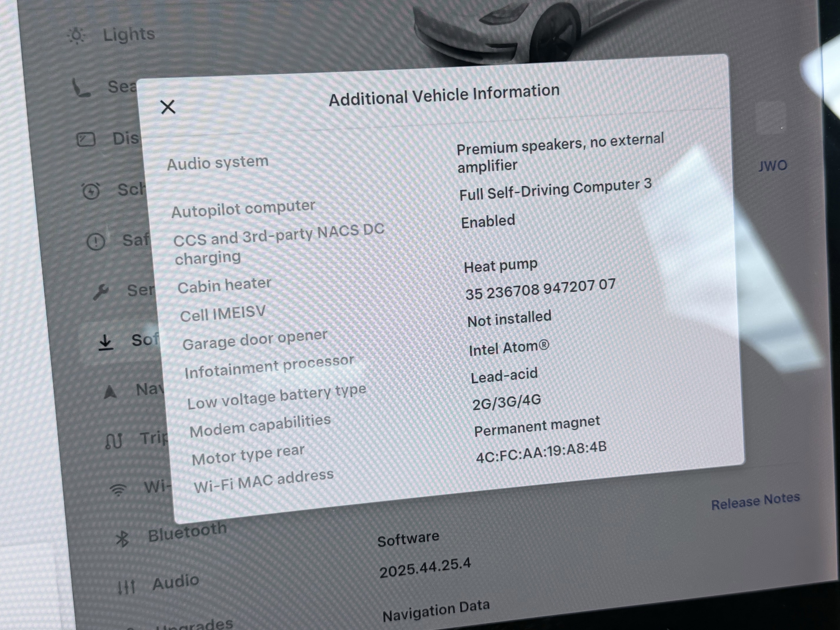840x630 pixels.
Task: Click the Wi-Fi signal icon
Action: tap(118, 490)
